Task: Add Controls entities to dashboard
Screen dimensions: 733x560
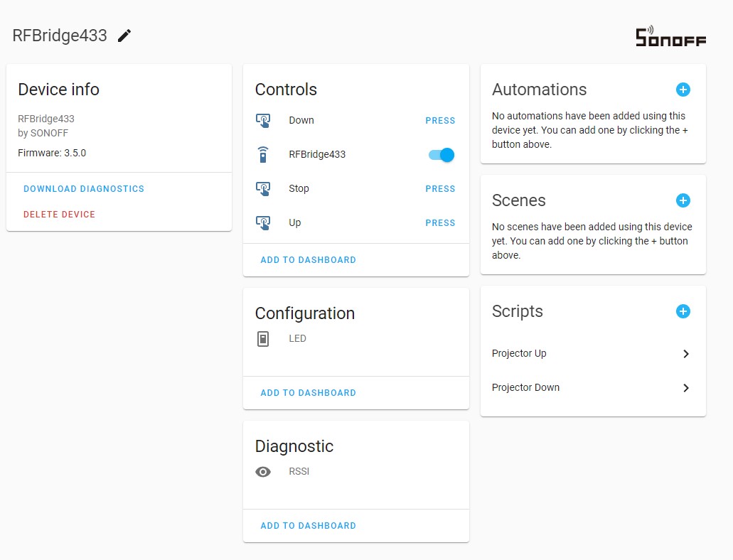Action: (309, 260)
